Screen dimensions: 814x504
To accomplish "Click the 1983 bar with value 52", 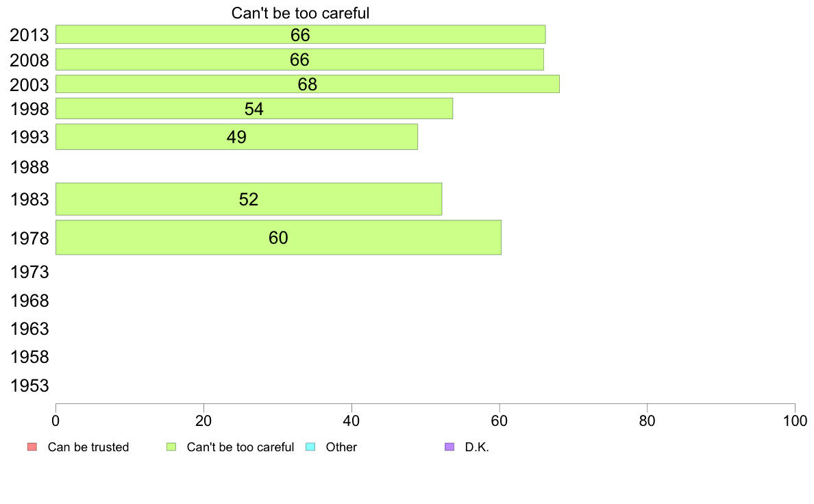I will pyautogui.click(x=249, y=199).
